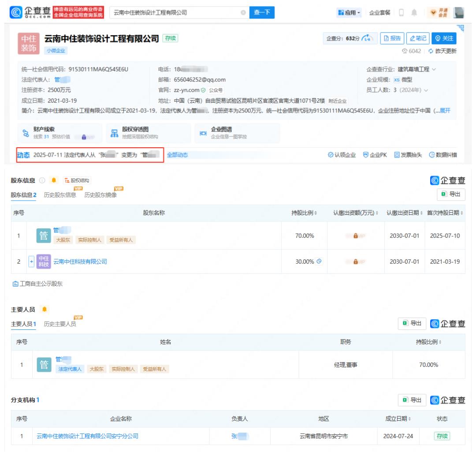Click 展开 to expand company intro
The image size is (476, 456).
pyautogui.click(x=445, y=111)
